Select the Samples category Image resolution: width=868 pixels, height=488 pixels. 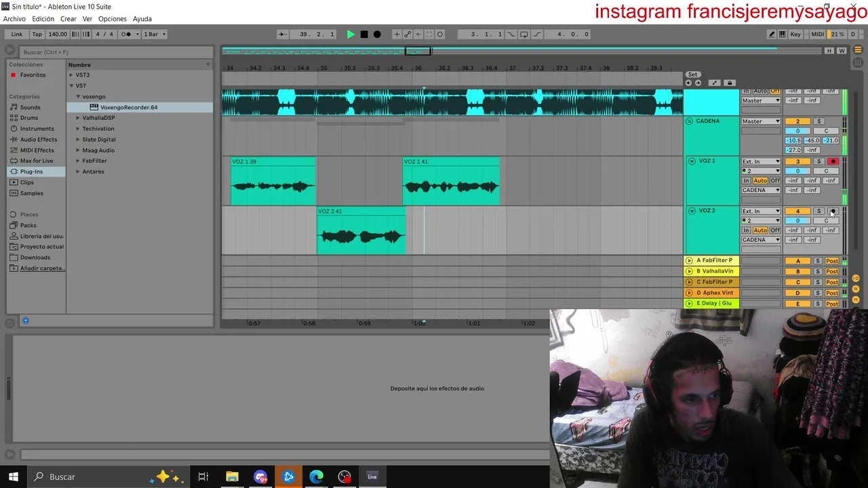click(31, 193)
